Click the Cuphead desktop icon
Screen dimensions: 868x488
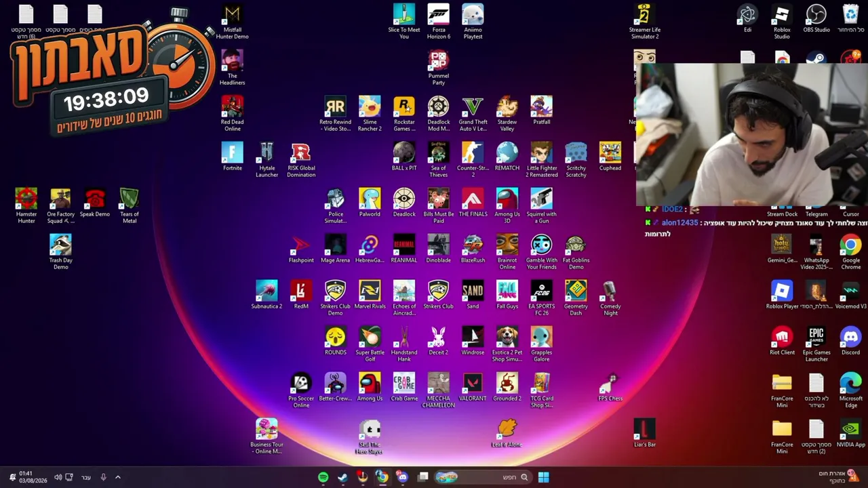(x=610, y=157)
